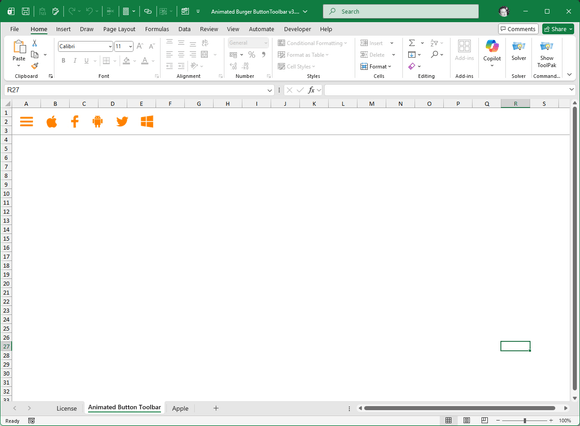Click the Percent Style icon
Image resolution: width=580 pixels, height=426 pixels.
pos(252,55)
